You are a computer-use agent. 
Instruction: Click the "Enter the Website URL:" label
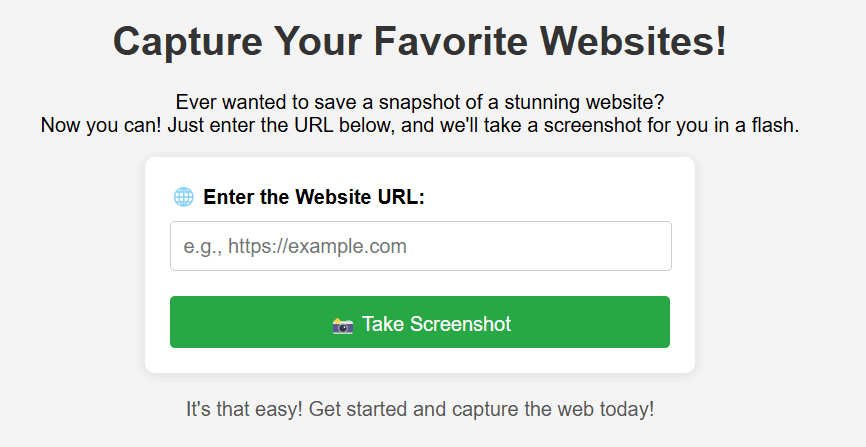[314, 197]
